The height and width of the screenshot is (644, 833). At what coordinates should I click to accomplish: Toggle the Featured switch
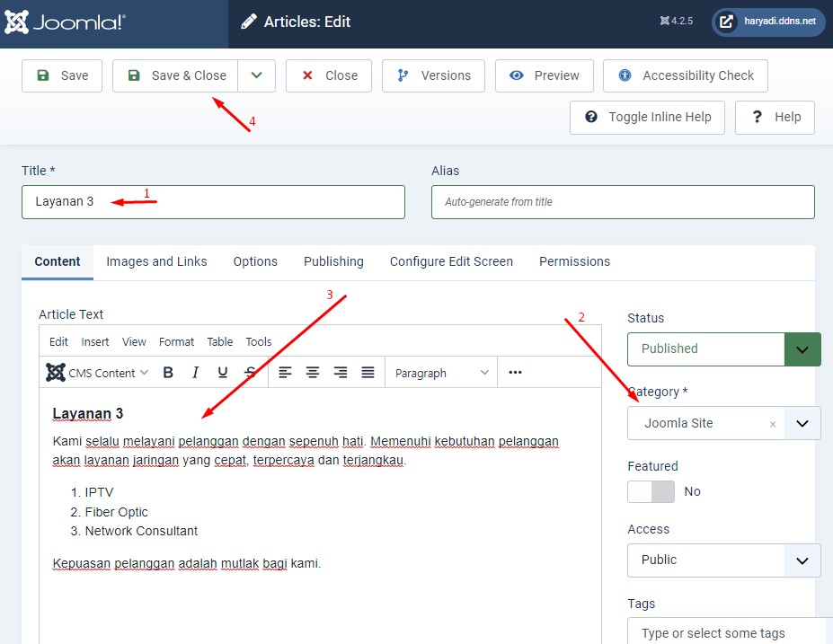pos(651,491)
